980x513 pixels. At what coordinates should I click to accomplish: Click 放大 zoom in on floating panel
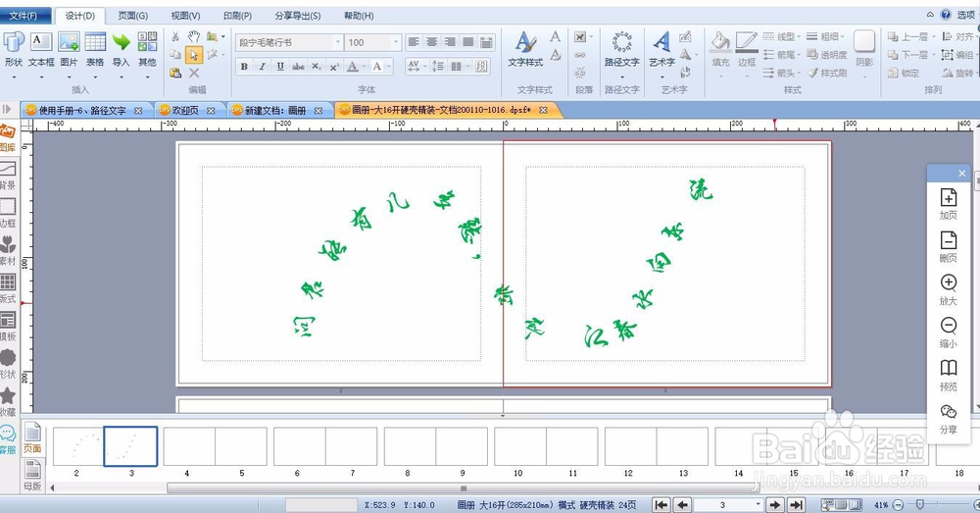948,289
